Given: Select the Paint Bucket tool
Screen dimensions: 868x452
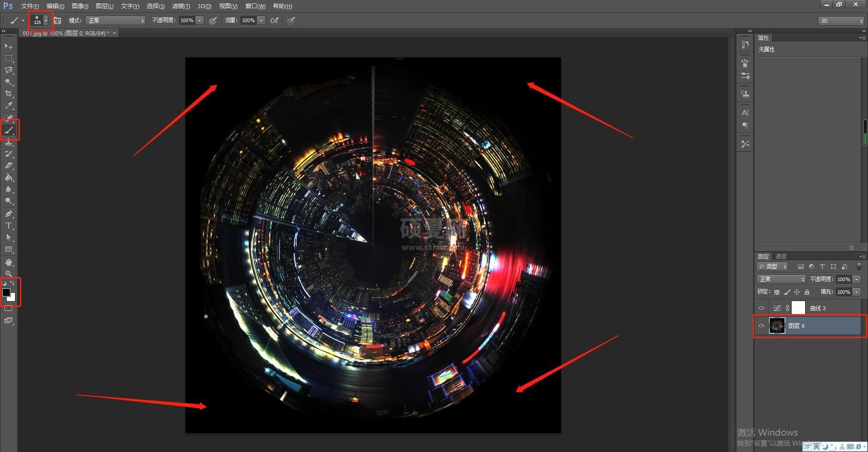Looking at the screenshot, I should click(9, 177).
